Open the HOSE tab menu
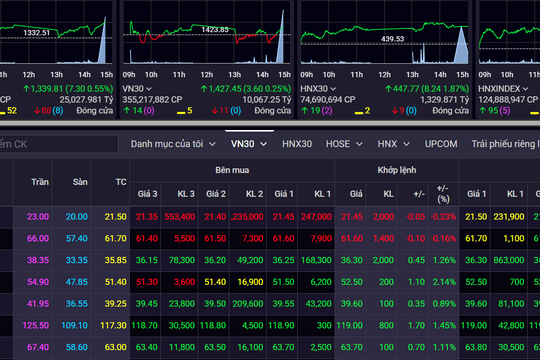Viewport: 540px width, 360px height. click(344, 144)
